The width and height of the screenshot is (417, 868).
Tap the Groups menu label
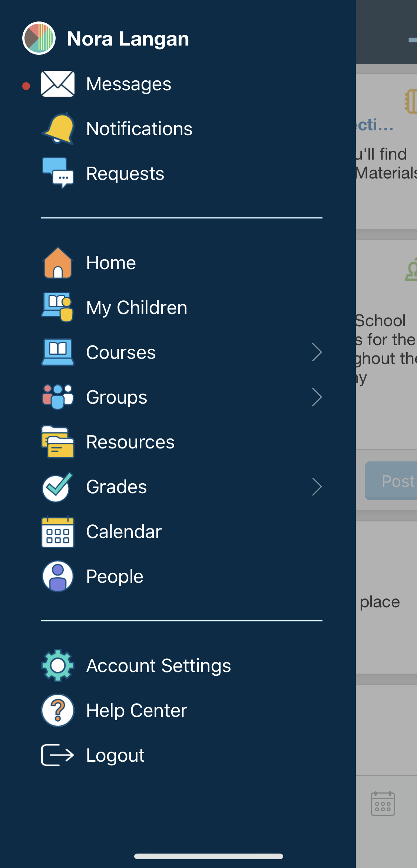[x=116, y=397]
